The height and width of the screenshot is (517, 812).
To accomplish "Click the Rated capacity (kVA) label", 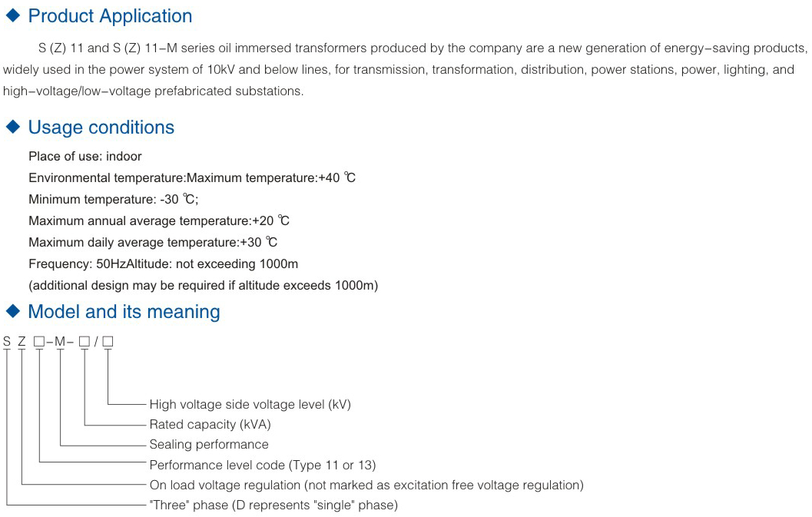I will [210, 425].
